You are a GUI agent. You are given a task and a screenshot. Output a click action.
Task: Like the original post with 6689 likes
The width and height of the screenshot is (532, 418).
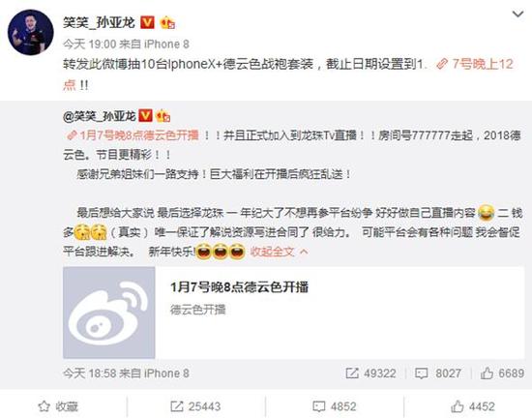(x=502, y=373)
